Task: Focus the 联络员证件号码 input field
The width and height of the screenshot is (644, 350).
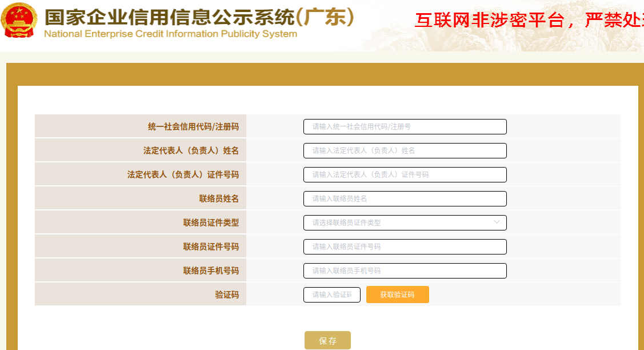Action: [x=405, y=247]
